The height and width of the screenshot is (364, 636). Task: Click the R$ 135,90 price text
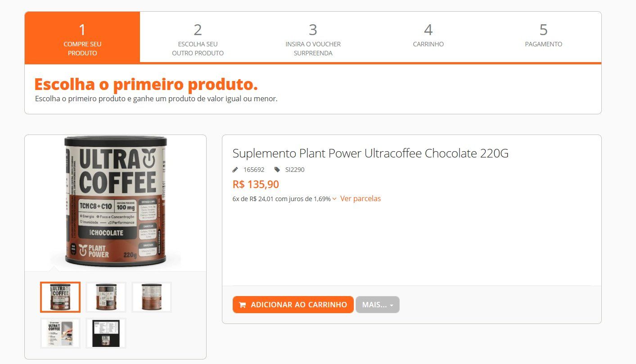point(256,184)
